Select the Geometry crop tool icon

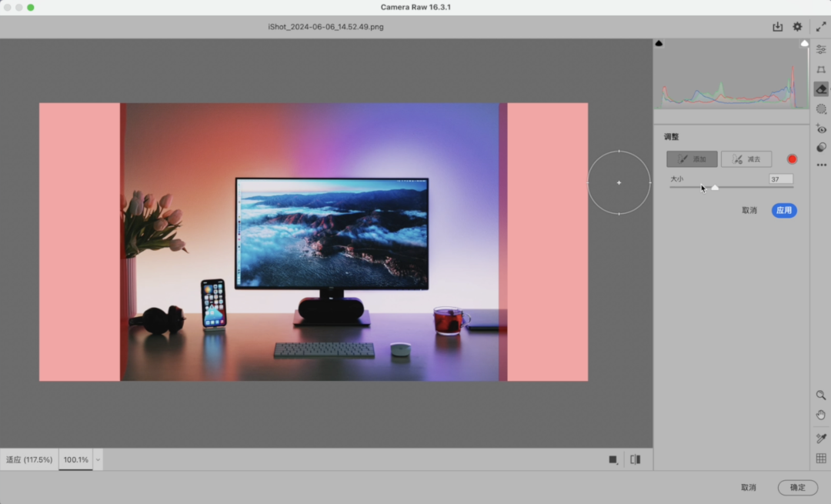(821, 69)
